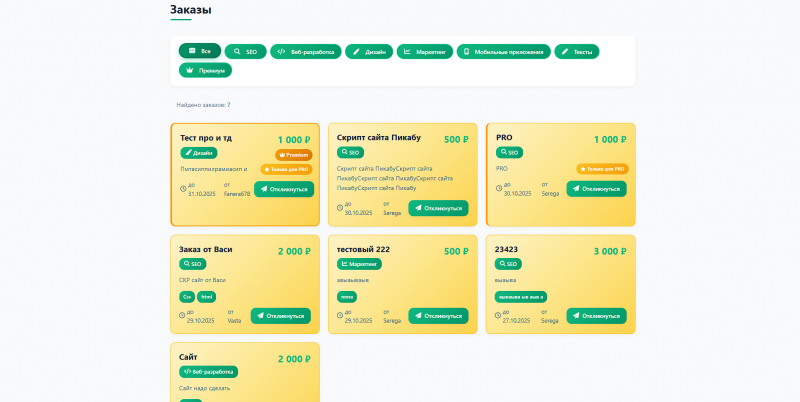Select the 'Все' grid filter chip
Image resolution: width=800 pixels, height=402 pixels.
tap(200, 51)
